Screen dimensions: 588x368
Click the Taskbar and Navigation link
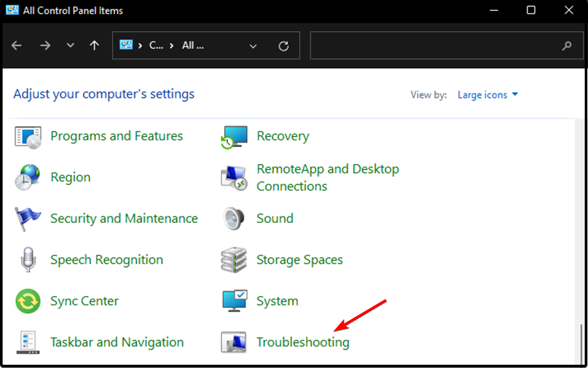pos(117,343)
